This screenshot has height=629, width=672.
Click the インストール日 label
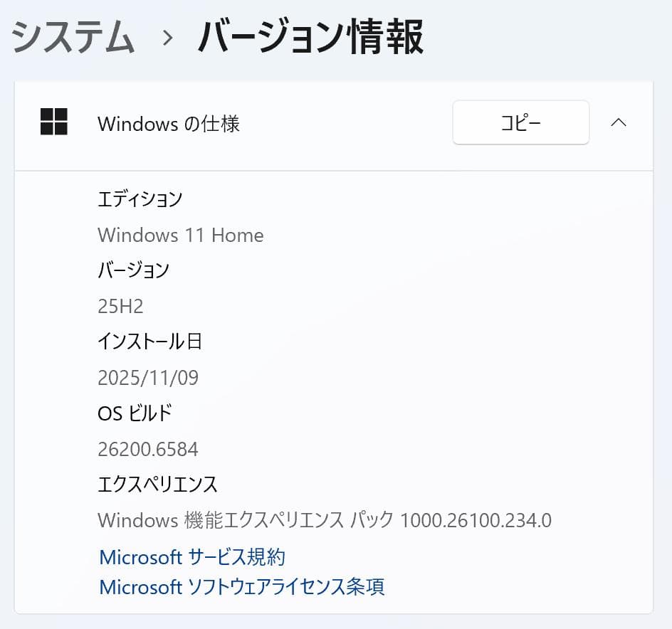click(149, 342)
